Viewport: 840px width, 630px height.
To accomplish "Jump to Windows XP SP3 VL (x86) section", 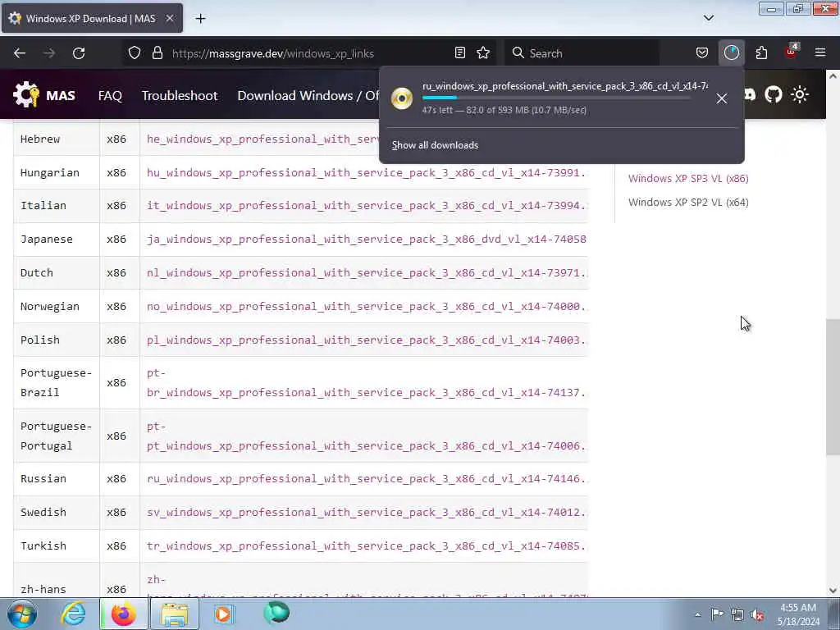I will [688, 178].
